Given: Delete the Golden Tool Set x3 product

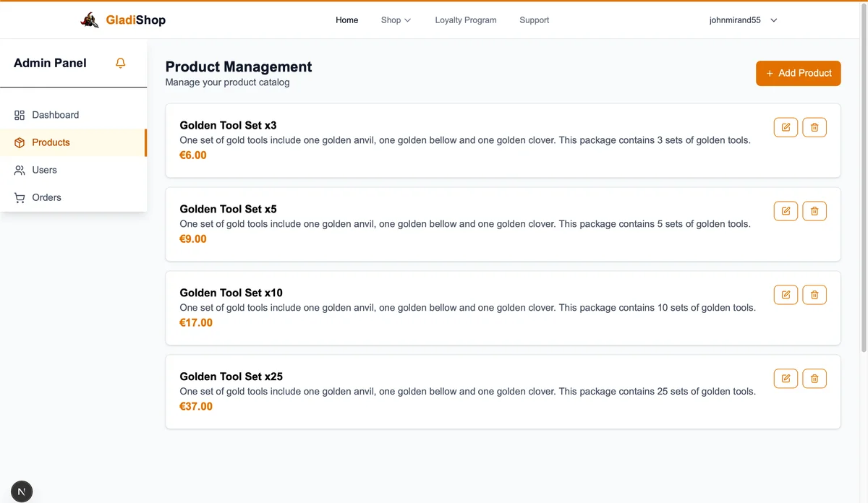Looking at the screenshot, I should pyautogui.click(x=814, y=127).
